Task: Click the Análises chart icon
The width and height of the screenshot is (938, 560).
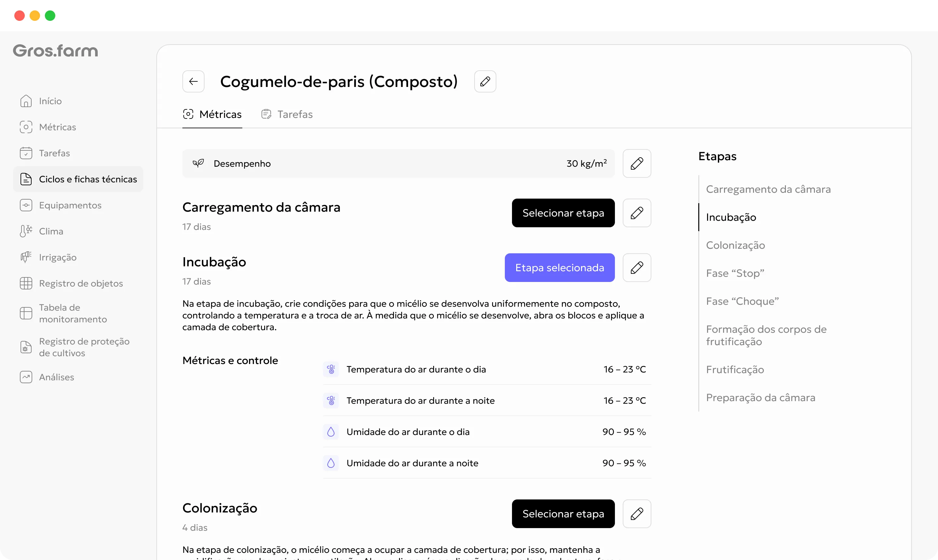Action: coord(26,377)
